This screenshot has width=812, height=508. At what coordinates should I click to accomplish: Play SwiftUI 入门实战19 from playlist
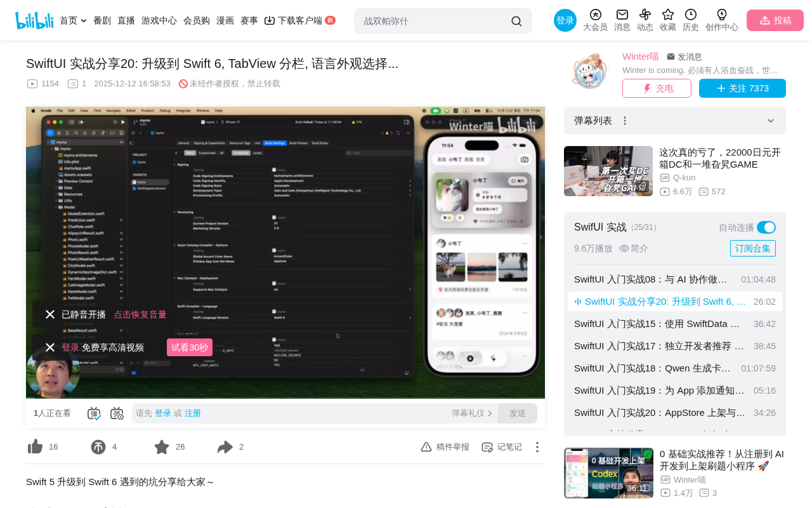pos(675,391)
